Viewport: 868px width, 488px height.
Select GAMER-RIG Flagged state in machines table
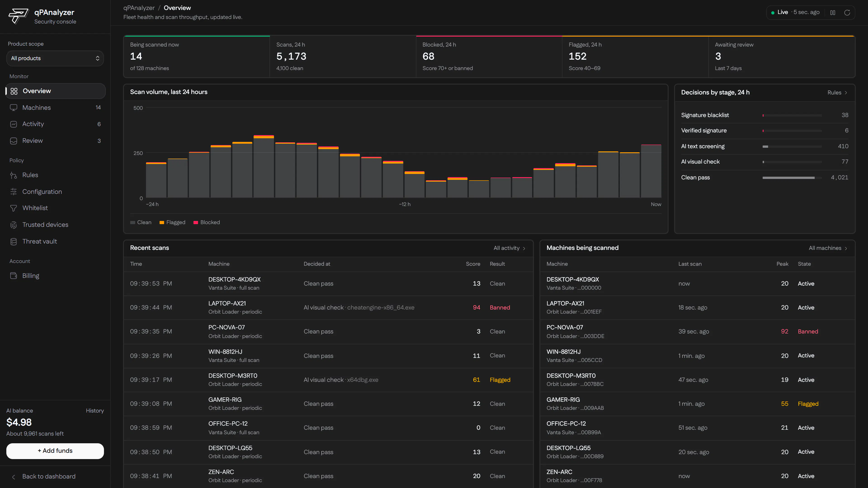click(x=808, y=404)
